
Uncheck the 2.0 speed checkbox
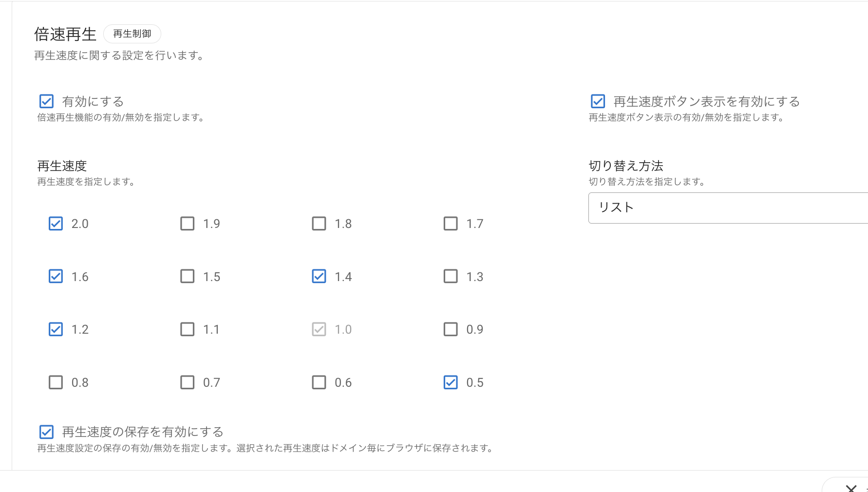[56, 224]
